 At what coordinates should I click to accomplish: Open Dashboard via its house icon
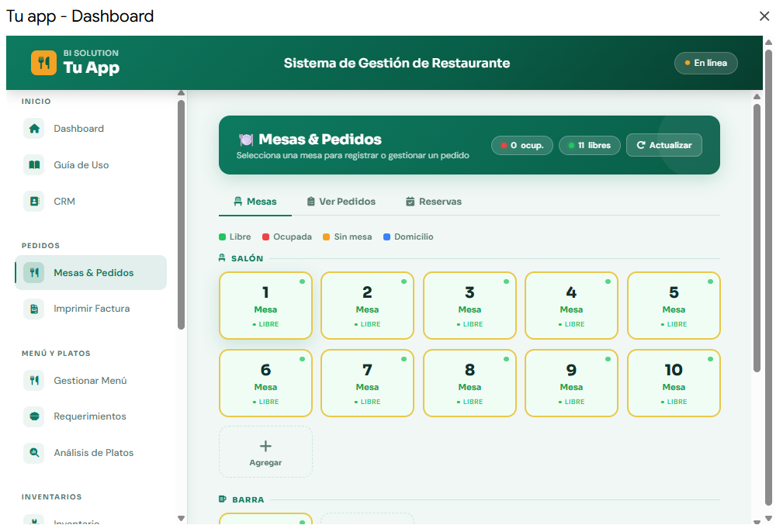(34, 129)
